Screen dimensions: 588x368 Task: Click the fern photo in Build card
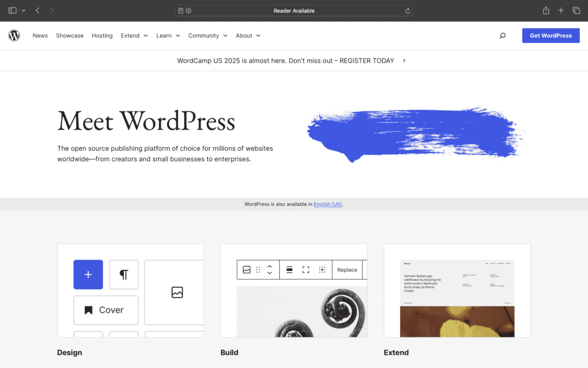pos(302,312)
